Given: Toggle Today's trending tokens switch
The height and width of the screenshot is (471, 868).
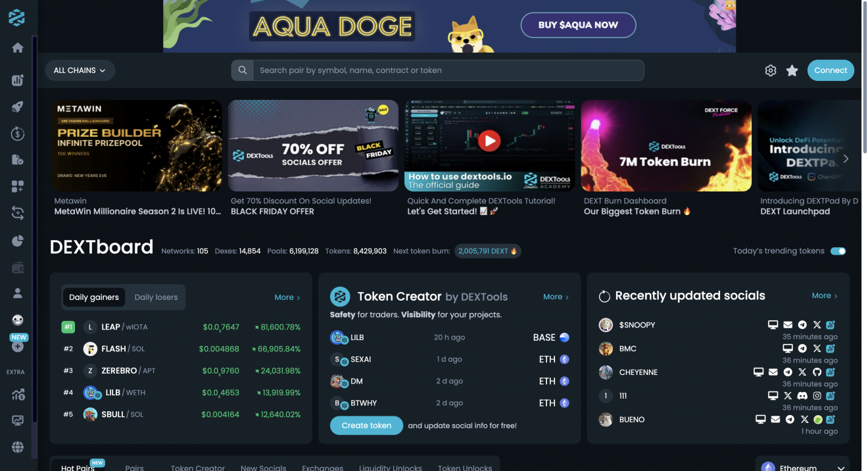Looking at the screenshot, I should coord(838,251).
